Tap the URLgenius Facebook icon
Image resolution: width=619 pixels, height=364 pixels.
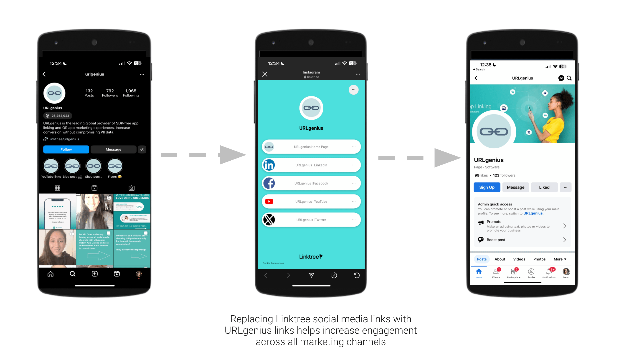click(268, 183)
